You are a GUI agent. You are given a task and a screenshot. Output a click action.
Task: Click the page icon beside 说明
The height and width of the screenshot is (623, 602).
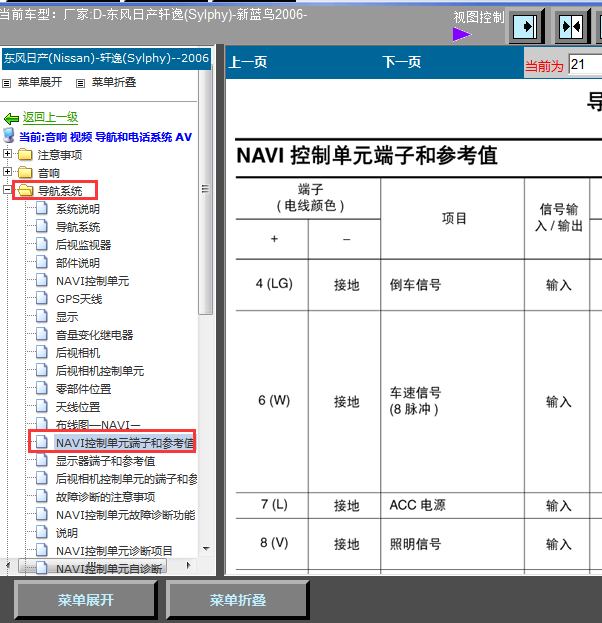coord(42,532)
